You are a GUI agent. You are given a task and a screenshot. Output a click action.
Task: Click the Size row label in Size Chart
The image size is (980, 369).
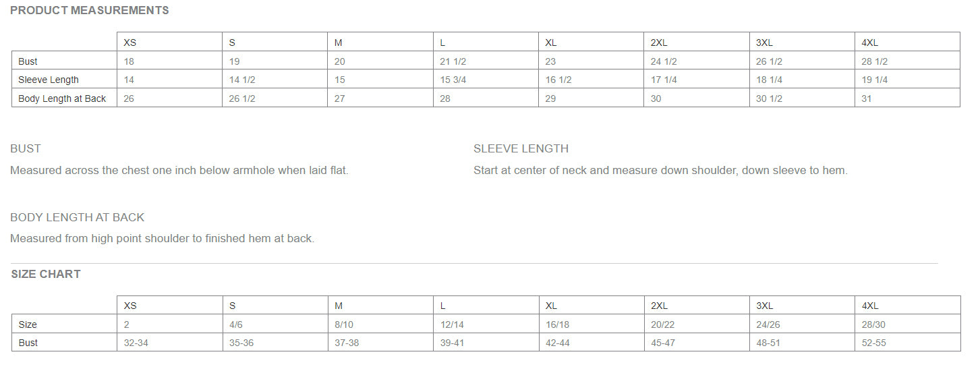click(28, 324)
